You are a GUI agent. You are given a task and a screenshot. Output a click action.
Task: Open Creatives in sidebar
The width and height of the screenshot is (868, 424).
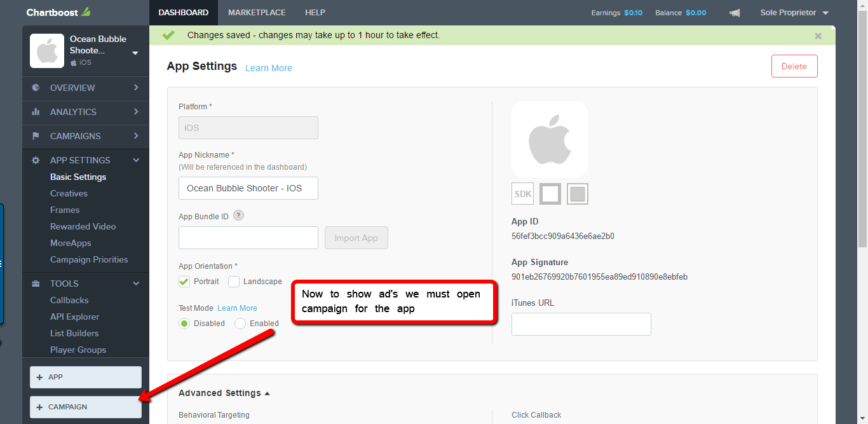coord(69,193)
